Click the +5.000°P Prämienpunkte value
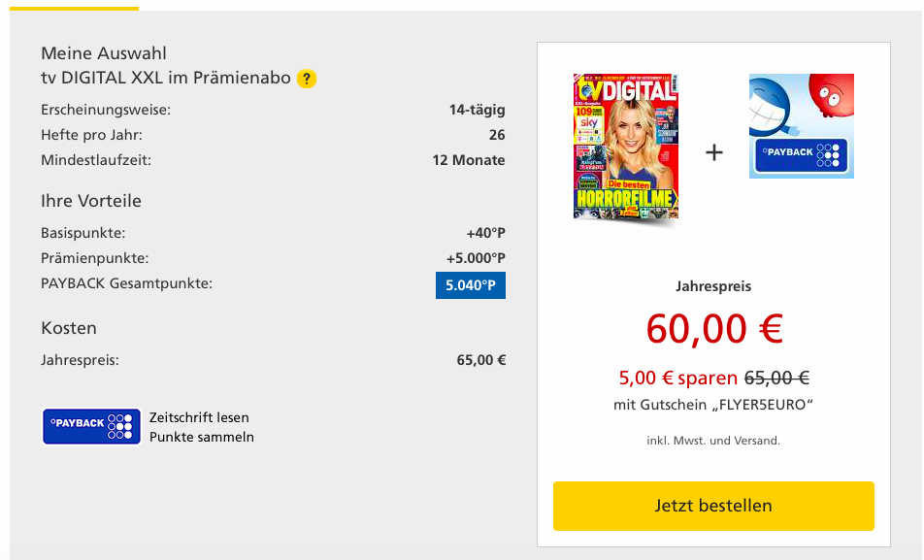Screen dimensions: 924x560 [x=476, y=258]
